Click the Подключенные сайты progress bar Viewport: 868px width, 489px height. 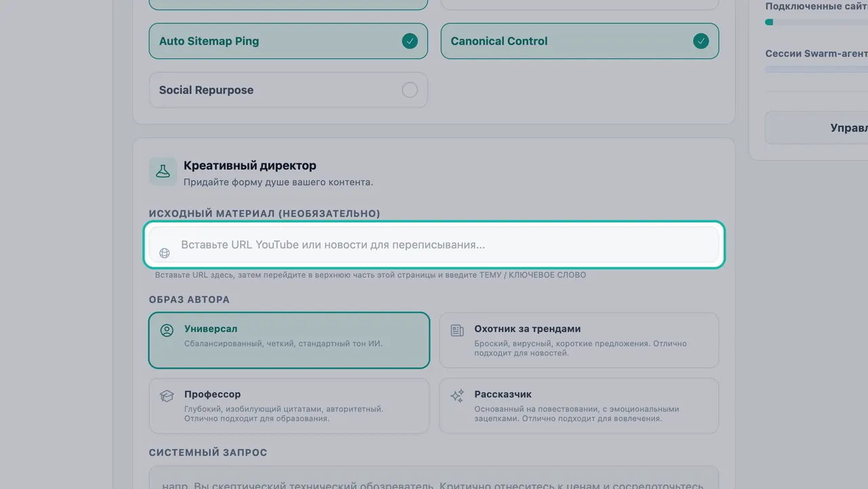[816, 22]
